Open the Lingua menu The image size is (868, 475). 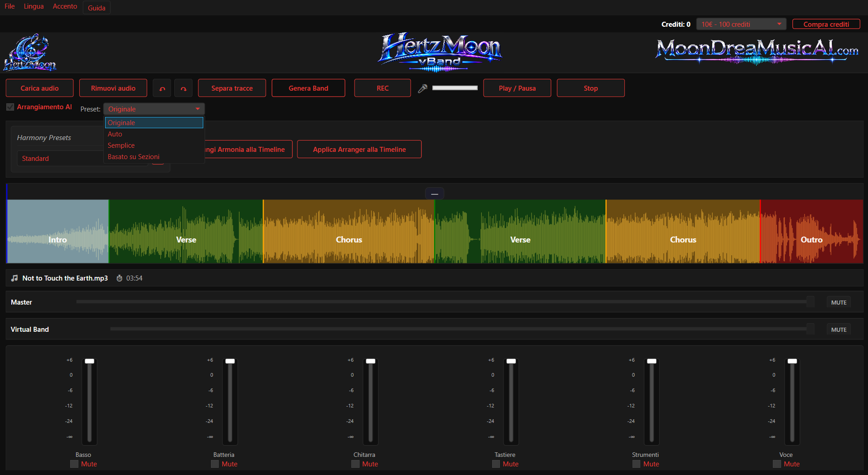[x=34, y=6]
